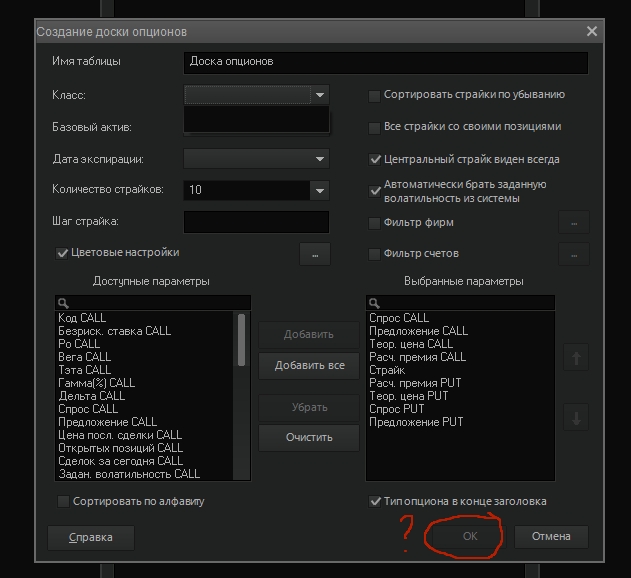631x578 pixels.
Task: Click the move up arrow button
Action: coord(575,357)
